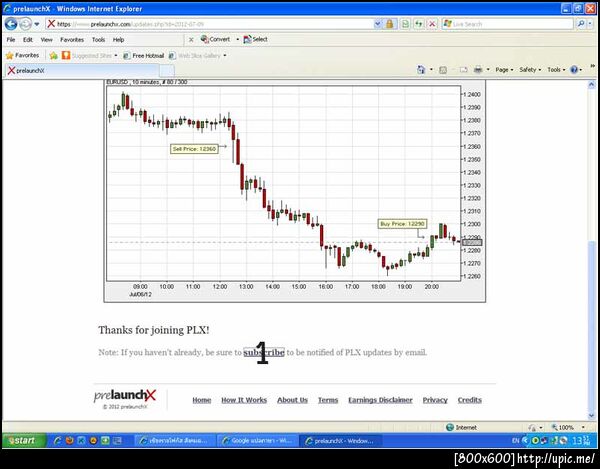Viewport: 600px width, 469px height.
Task: Open the Web Slice Gallery favorite
Action: coord(195,56)
